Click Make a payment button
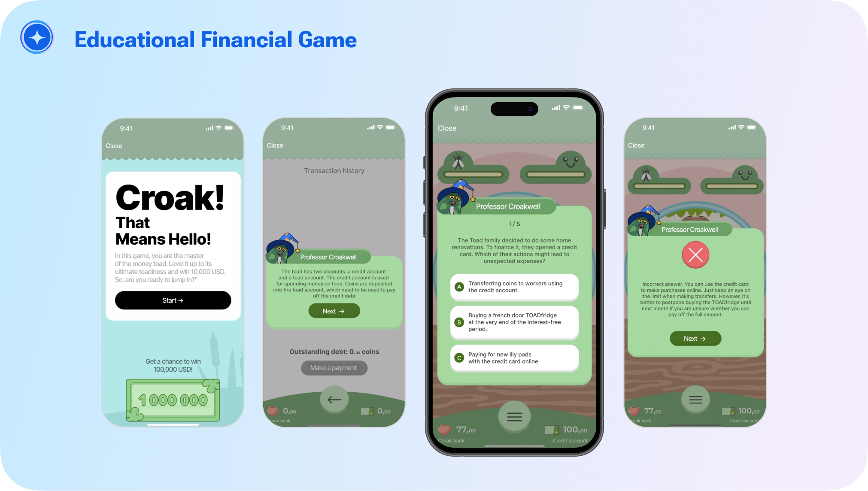Image resolution: width=868 pixels, height=491 pixels. point(333,368)
